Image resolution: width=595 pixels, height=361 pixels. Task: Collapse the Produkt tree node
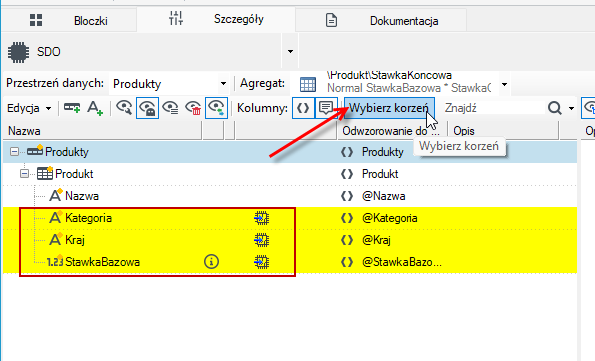pos(24,174)
